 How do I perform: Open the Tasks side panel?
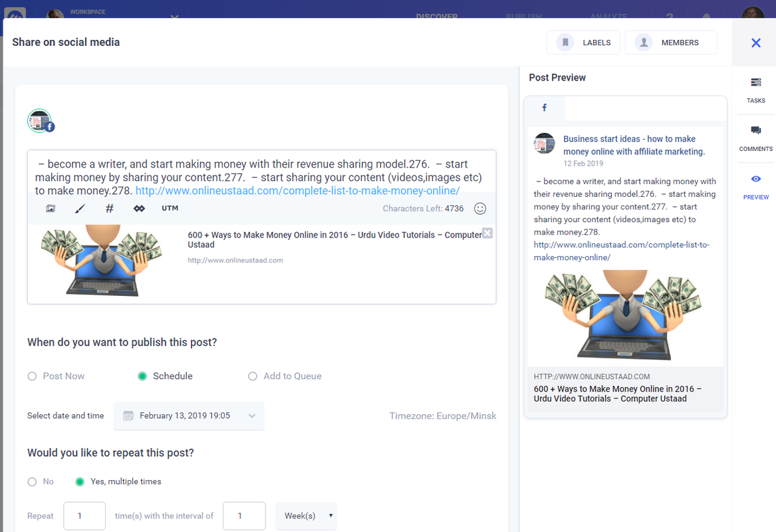coord(755,90)
